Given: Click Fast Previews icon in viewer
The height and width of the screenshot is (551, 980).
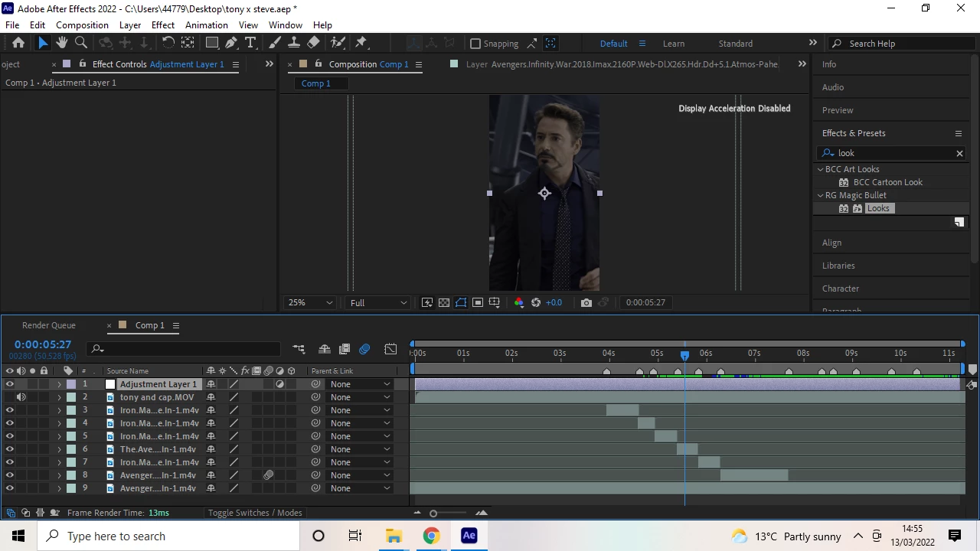Looking at the screenshot, I should [x=427, y=302].
